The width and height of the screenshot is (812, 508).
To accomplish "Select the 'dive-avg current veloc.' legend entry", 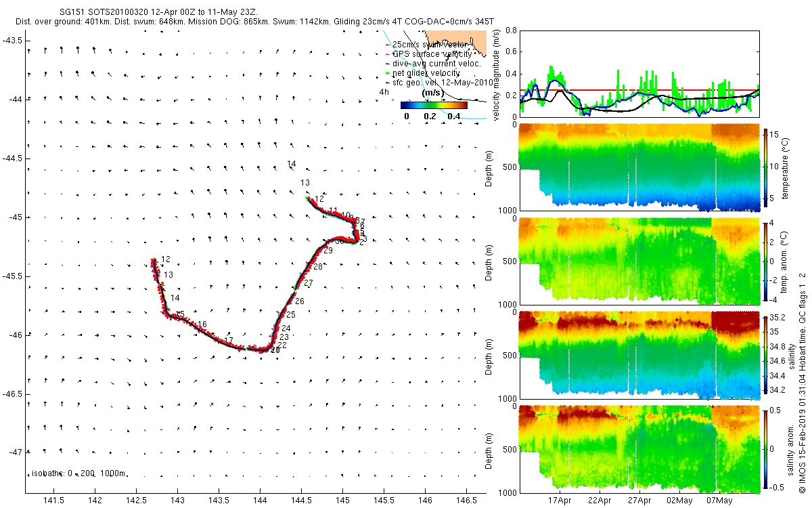I will pyautogui.click(x=432, y=63).
